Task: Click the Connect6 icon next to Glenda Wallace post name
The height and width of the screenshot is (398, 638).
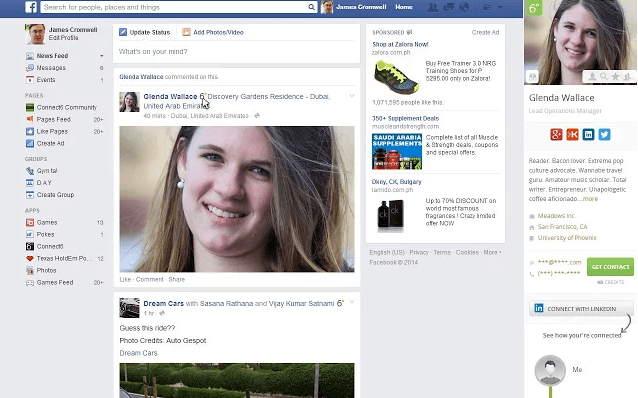Action: point(202,96)
